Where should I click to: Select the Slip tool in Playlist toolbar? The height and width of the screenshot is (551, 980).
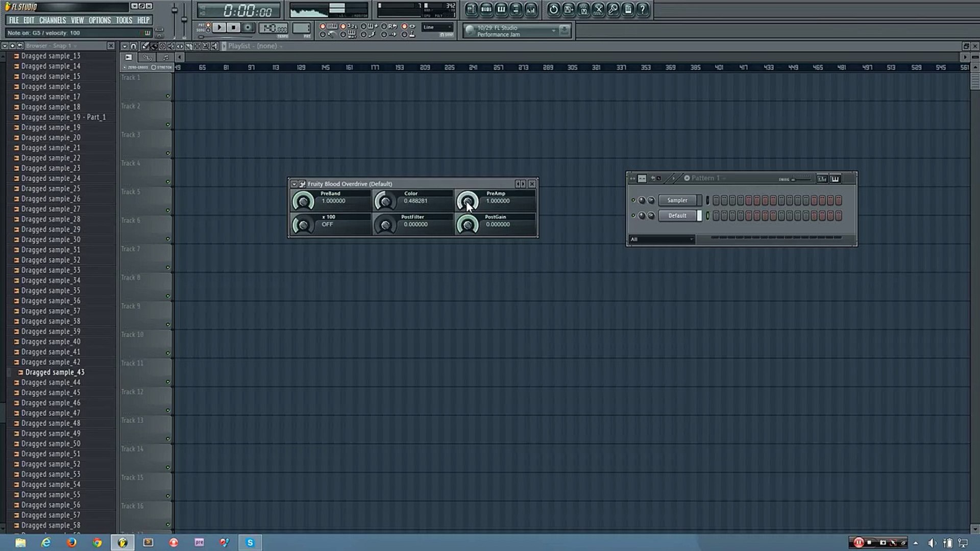180,46
